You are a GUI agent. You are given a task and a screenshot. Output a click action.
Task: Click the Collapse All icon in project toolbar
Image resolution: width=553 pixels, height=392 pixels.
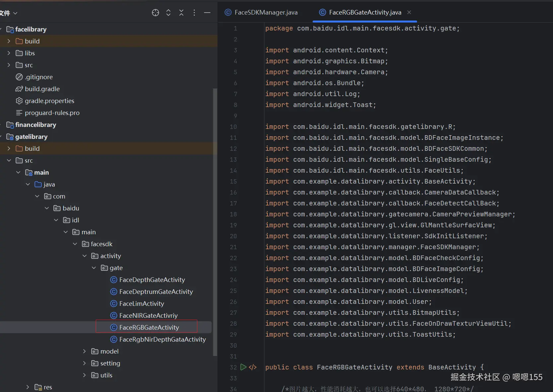pyautogui.click(x=181, y=13)
